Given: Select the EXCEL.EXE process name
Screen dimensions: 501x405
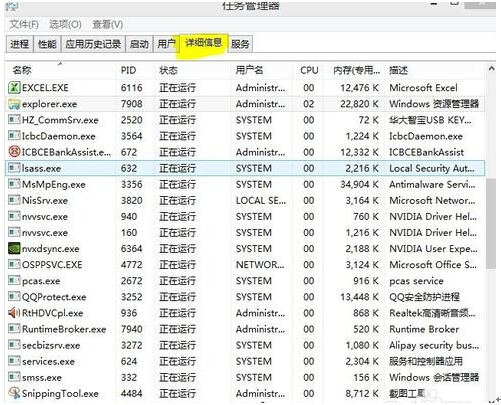Looking at the screenshot, I should (45, 88).
